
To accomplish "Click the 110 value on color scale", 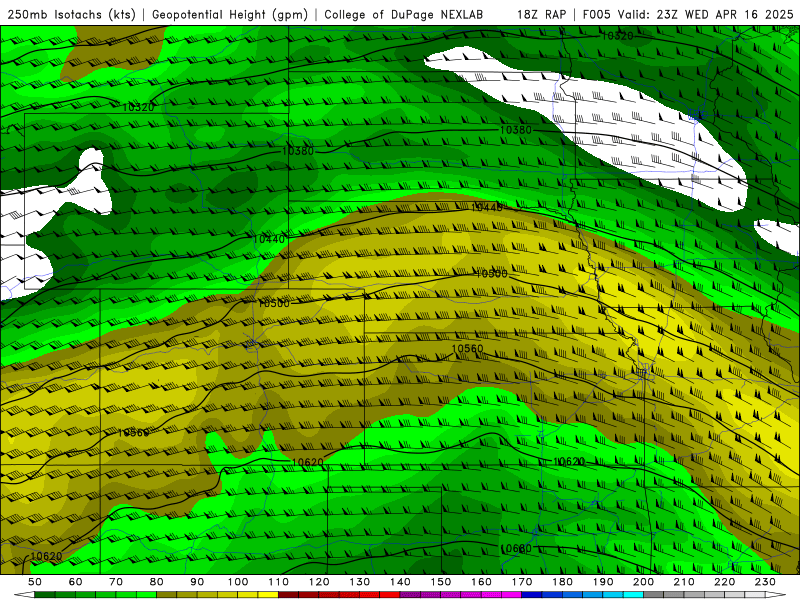I will pyautogui.click(x=279, y=582).
